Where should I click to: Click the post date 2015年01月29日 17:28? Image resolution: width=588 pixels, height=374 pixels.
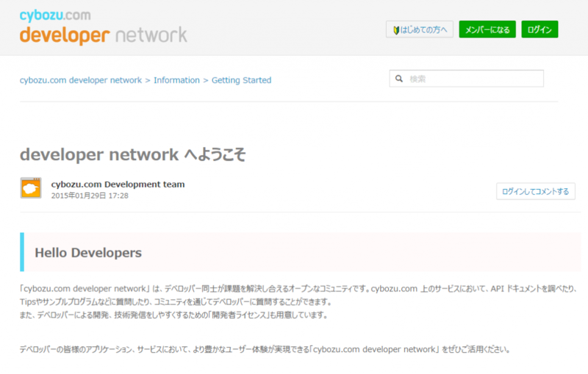coord(90,195)
